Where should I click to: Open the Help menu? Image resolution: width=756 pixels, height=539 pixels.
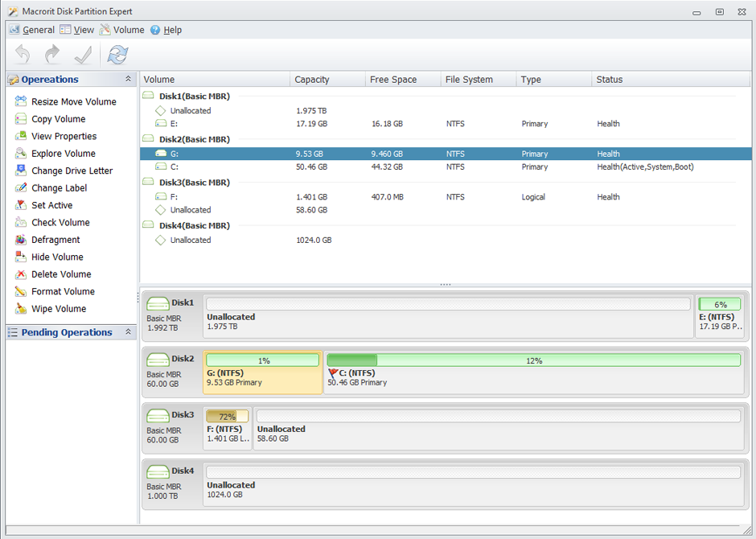pos(166,30)
